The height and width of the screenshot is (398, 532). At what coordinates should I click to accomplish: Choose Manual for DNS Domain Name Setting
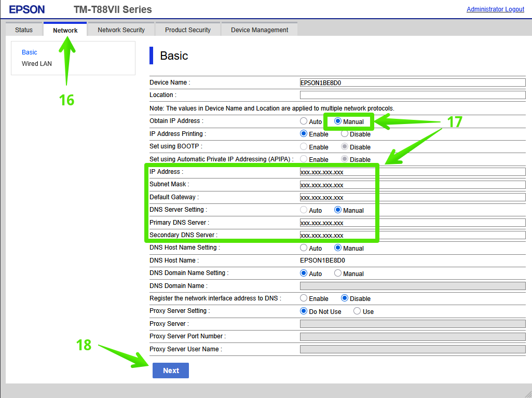[338, 273]
